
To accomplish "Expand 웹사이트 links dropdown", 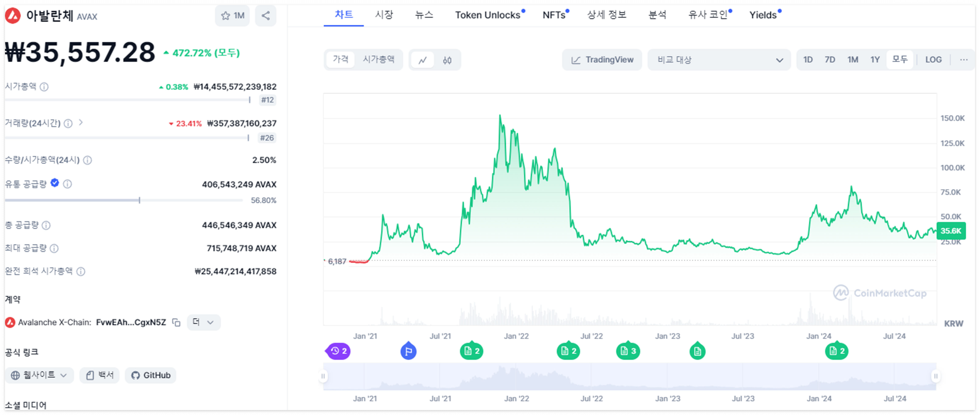I will 39,375.
